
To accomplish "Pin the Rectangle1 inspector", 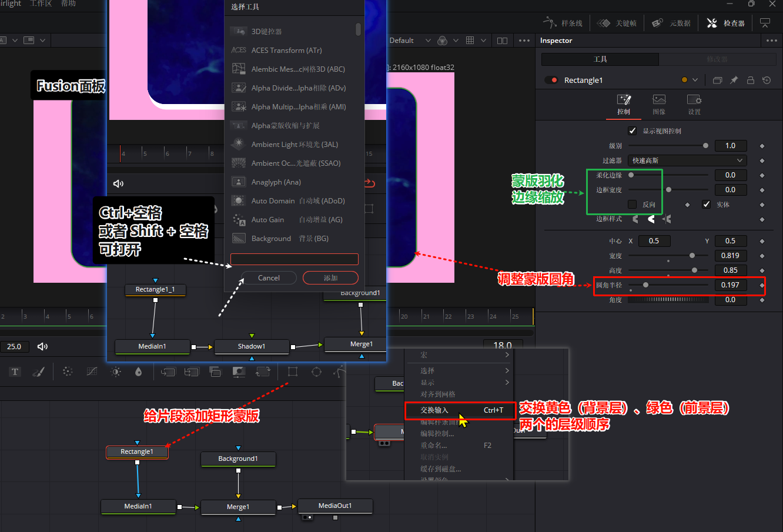I will click(x=734, y=80).
